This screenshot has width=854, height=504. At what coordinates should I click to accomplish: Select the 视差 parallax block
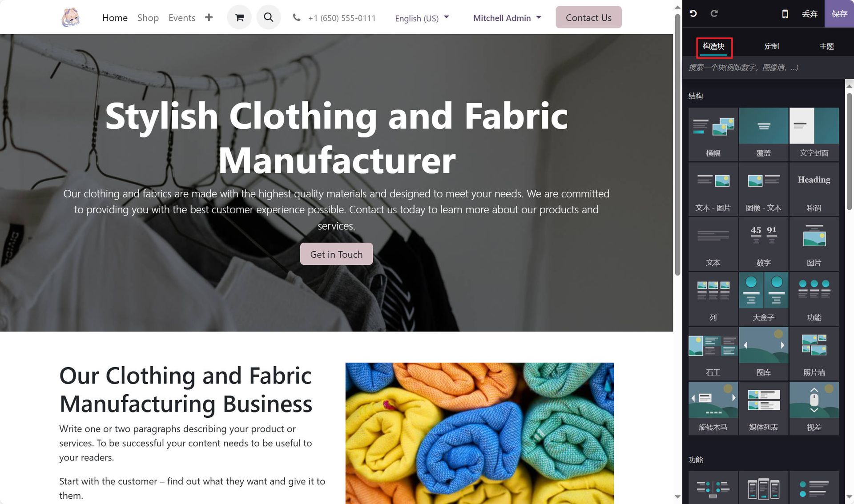pyautogui.click(x=814, y=408)
